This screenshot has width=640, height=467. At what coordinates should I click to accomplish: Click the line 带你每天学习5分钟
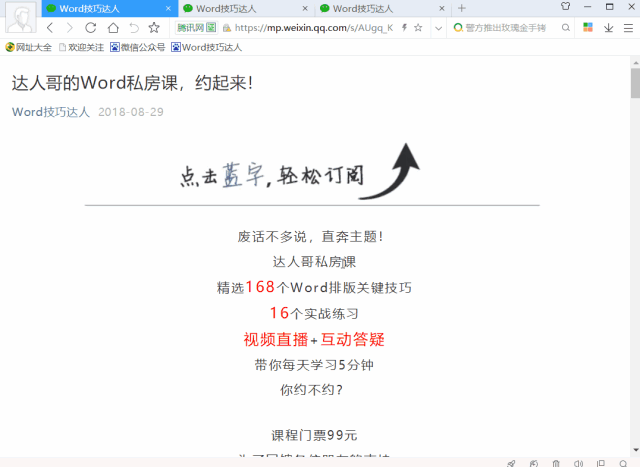coord(314,365)
